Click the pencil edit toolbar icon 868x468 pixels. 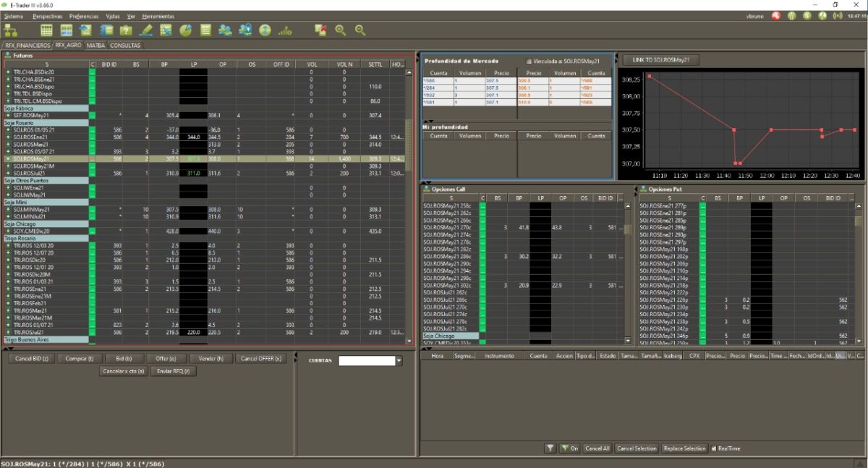click(x=146, y=30)
